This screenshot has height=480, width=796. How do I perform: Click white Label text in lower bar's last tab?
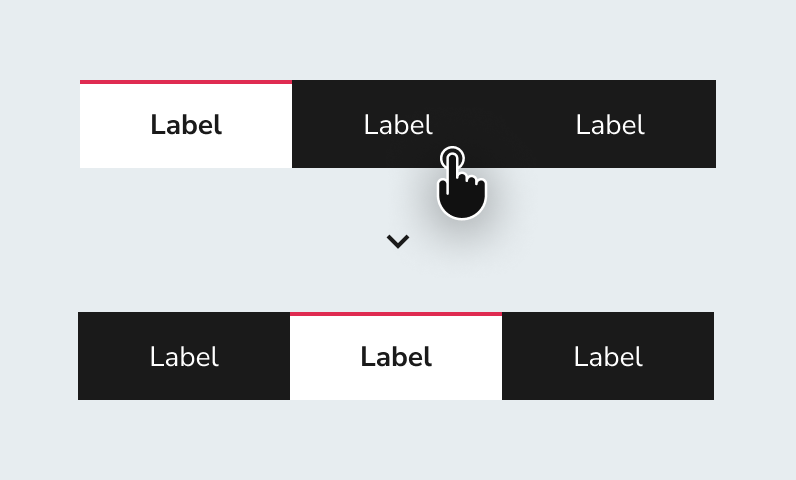point(609,357)
